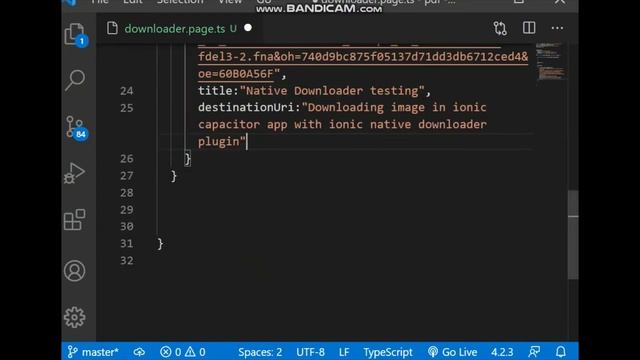Viewport: 640px width, 360px height.
Task: Click line number 28 in the gutter
Action: pos(127,193)
